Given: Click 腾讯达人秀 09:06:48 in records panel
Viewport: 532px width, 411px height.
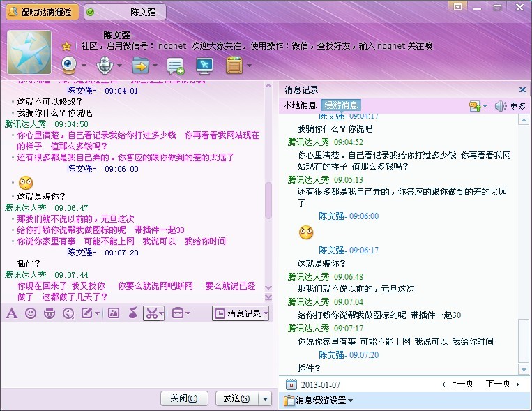Looking at the screenshot, I should (325, 277).
